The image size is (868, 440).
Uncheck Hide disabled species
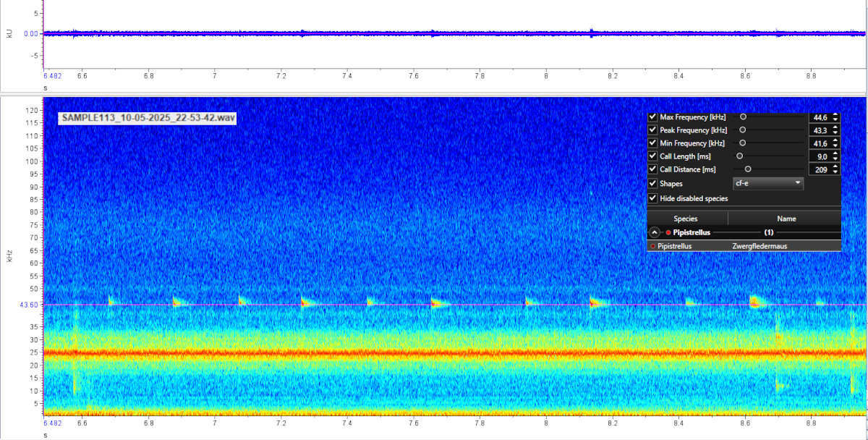click(x=653, y=198)
